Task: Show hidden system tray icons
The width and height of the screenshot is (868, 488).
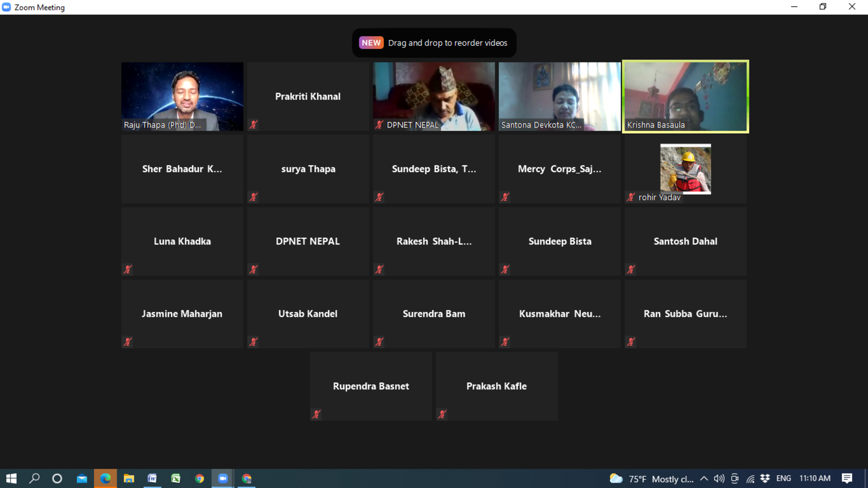Action: (x=704, y=478)
